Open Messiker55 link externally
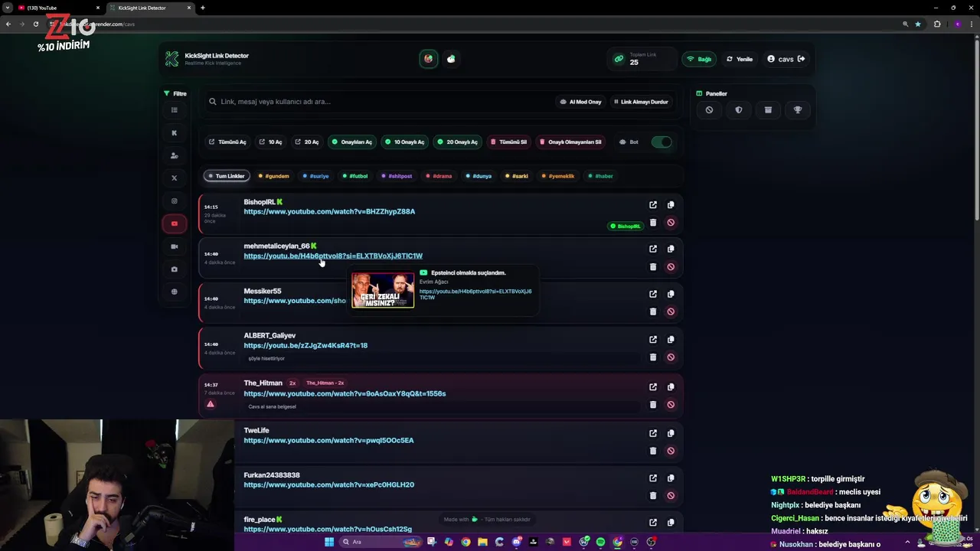 [653, 294]
